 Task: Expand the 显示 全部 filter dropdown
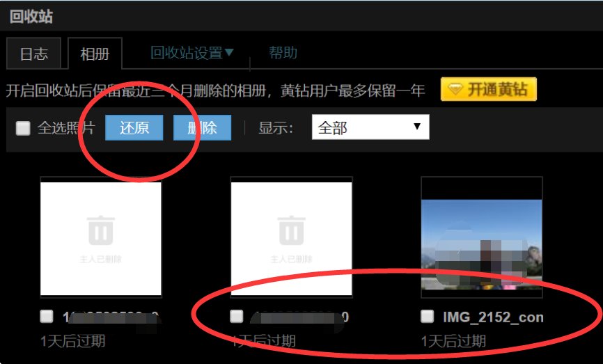(x=370, y=127)
